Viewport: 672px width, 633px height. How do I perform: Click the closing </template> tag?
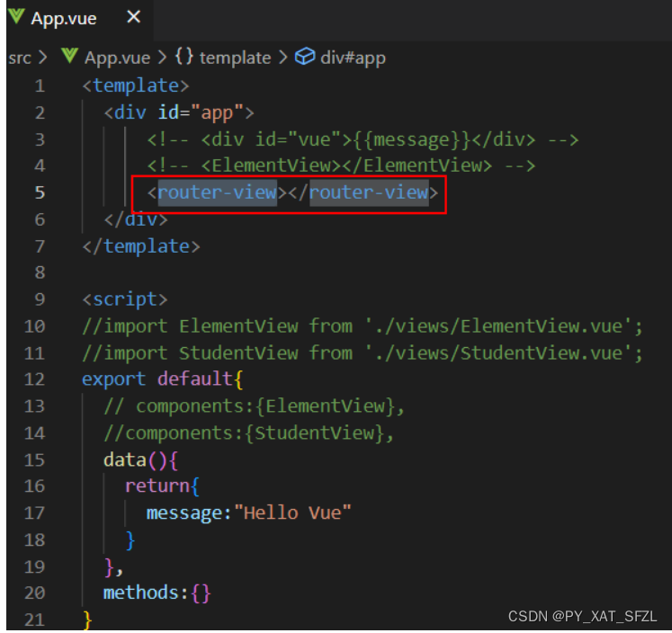click(141, 246)
